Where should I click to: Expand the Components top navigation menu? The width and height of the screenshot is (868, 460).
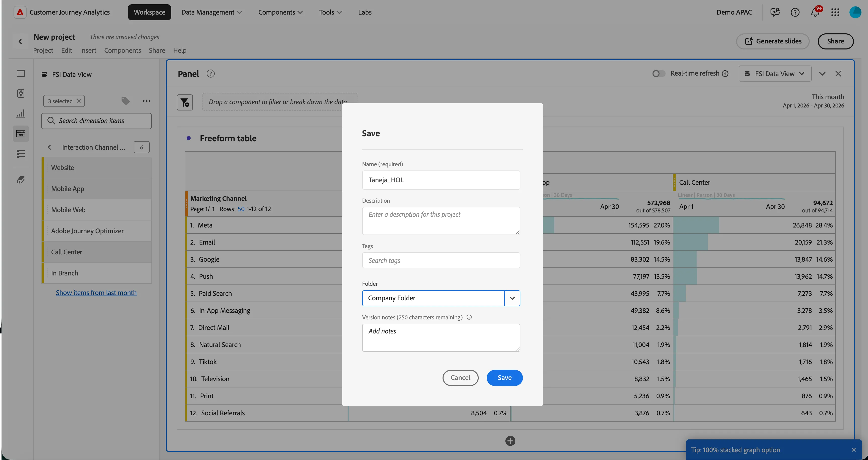point(280,12)
